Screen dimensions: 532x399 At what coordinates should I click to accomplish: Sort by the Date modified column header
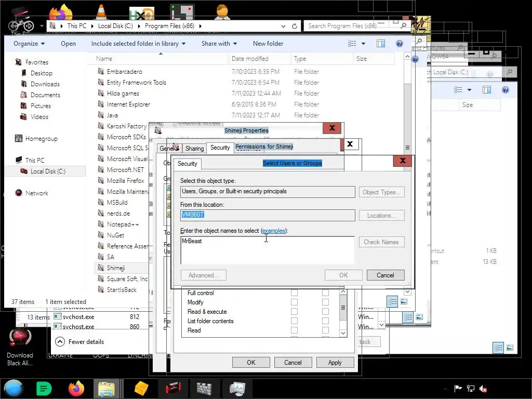[259, 59]
